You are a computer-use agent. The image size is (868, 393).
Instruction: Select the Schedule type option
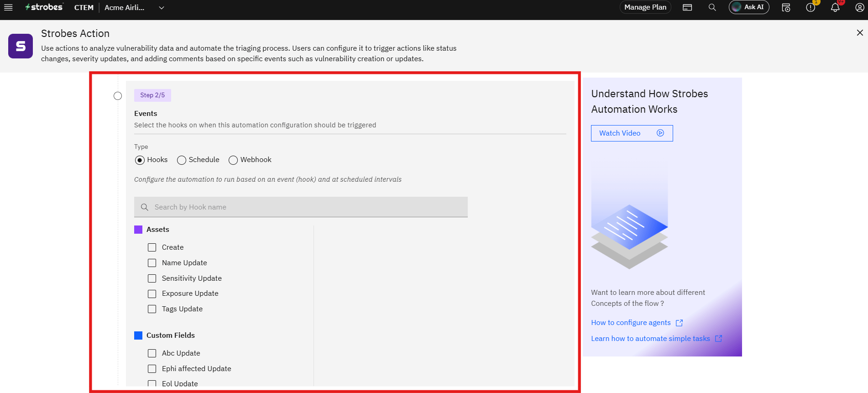click(182, 160)
